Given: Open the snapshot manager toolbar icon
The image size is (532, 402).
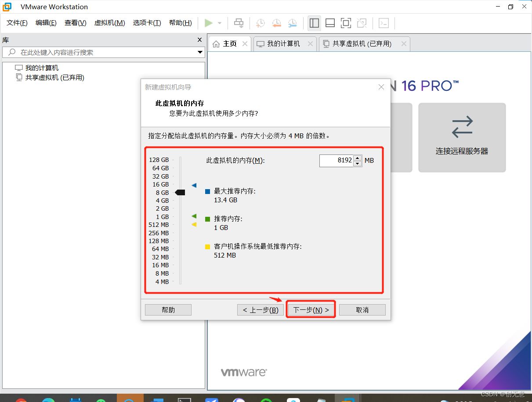Looking at the screenshot, I should (292, 23).
